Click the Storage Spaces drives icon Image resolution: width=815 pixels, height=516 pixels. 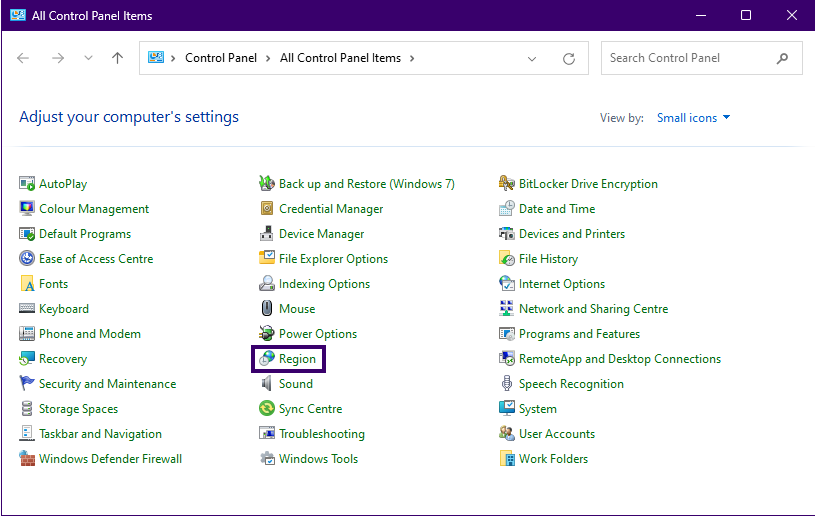pyautogui.click(x=27, y=408)
